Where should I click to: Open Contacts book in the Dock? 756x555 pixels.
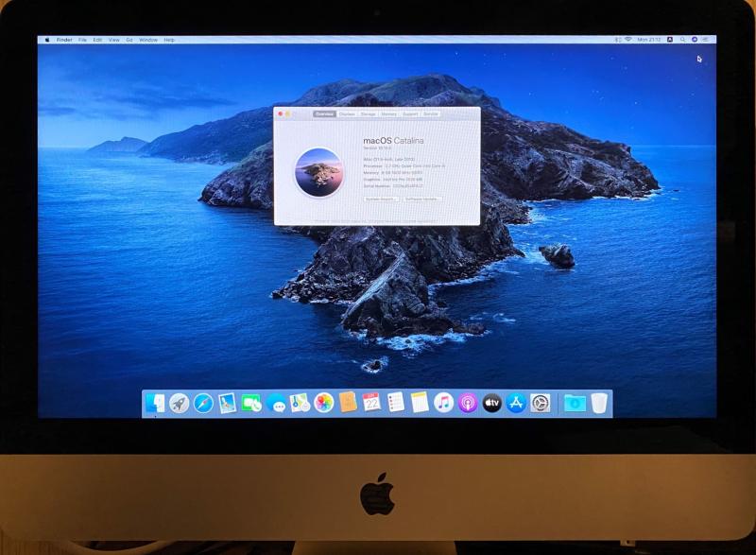pyautogui.click(x=348, y=403)
